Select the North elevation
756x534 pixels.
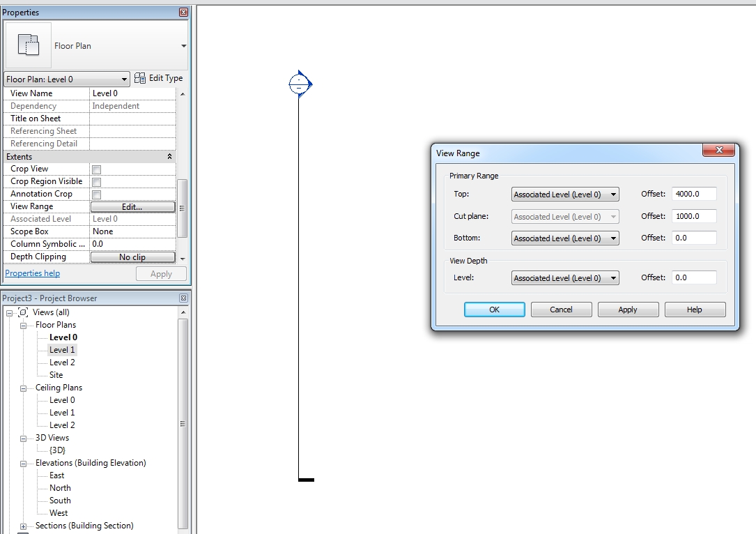coord(60,488)
